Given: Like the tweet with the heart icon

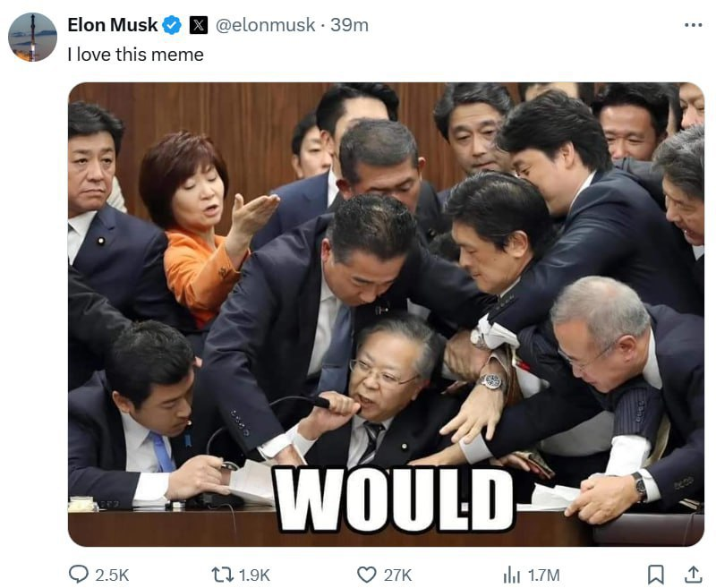Looking at the screenshot, I should pos(366,575).
